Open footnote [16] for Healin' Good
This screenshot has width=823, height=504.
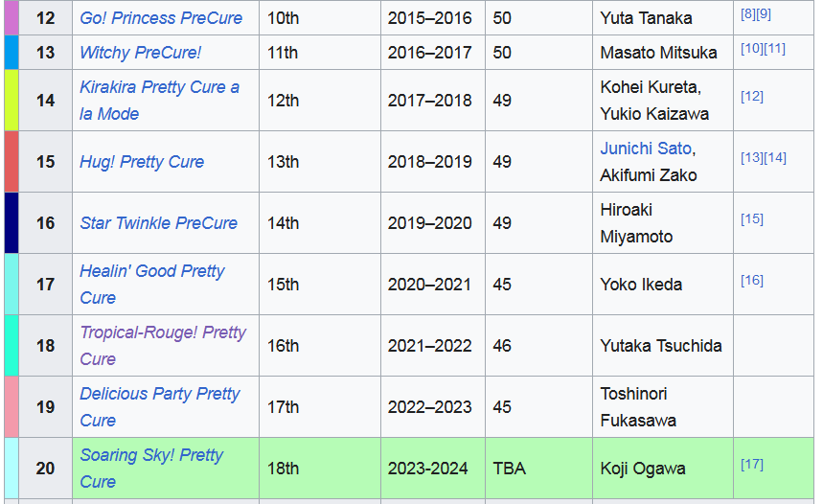(752, 280)
